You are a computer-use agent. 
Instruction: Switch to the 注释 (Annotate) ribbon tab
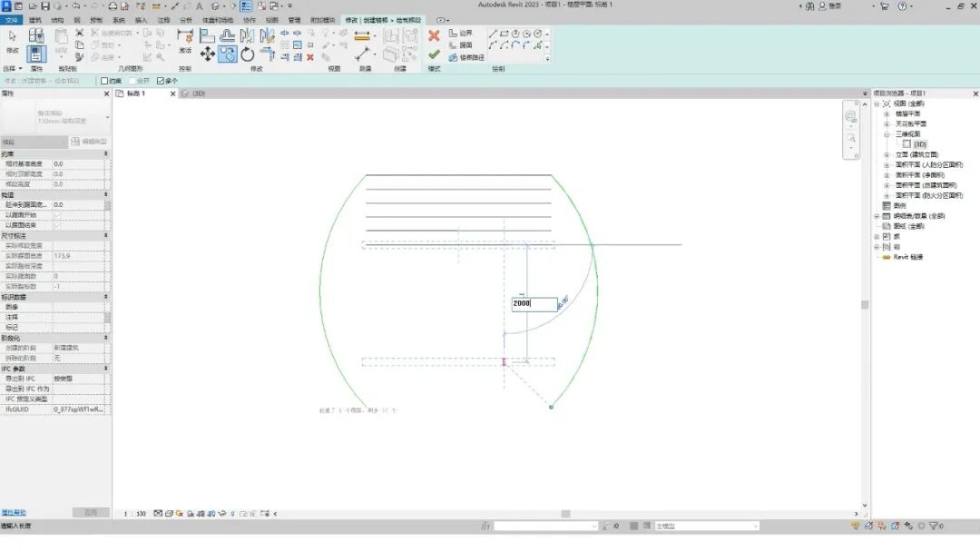click(163, 20)
